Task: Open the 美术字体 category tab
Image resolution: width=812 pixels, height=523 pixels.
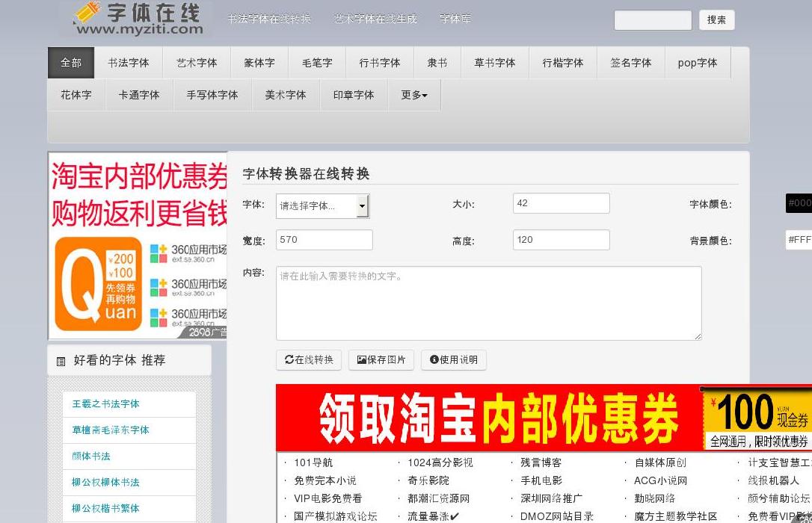Action: click(286, 95)
